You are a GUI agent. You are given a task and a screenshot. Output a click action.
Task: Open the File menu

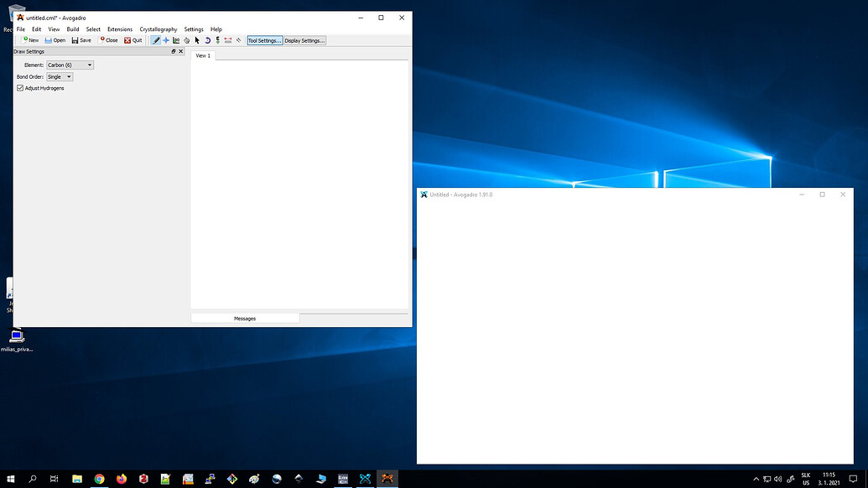[x=20, y=29]
